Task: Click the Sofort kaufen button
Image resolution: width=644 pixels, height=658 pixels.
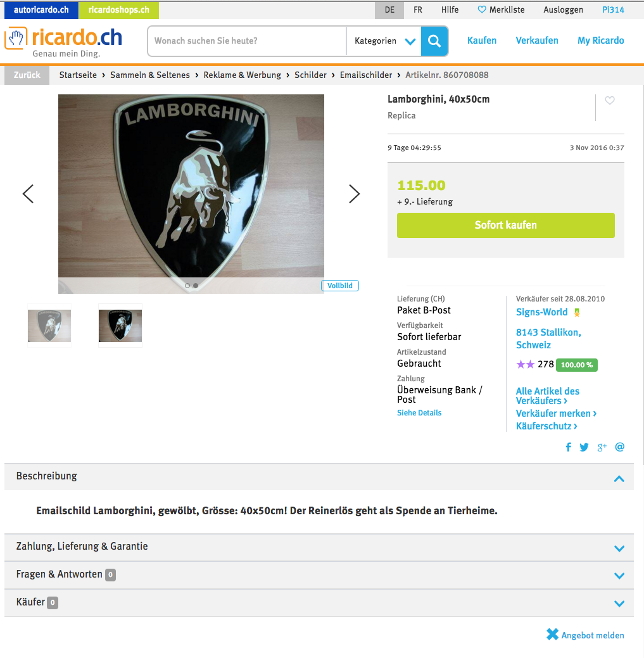Action: [x=505, y=225]
